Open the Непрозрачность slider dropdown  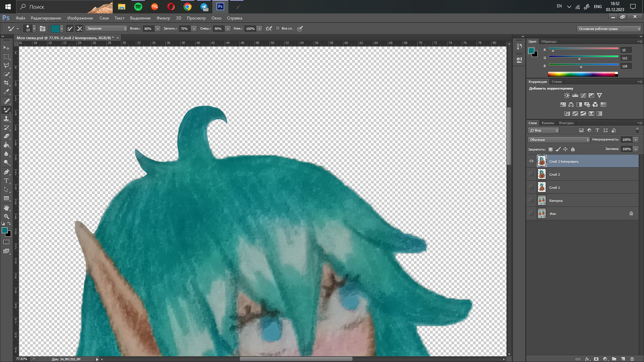tap(636, 140)
